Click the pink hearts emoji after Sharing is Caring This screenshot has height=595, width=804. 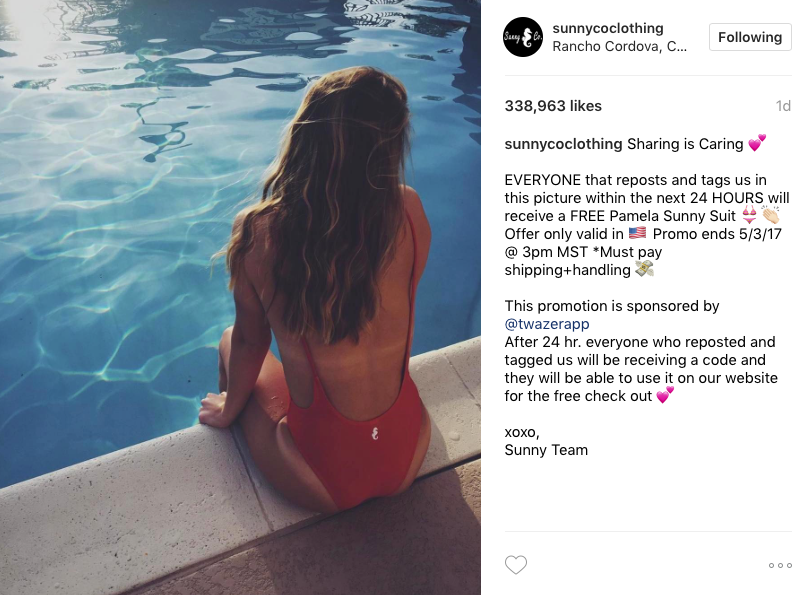[x=757, y=143]
